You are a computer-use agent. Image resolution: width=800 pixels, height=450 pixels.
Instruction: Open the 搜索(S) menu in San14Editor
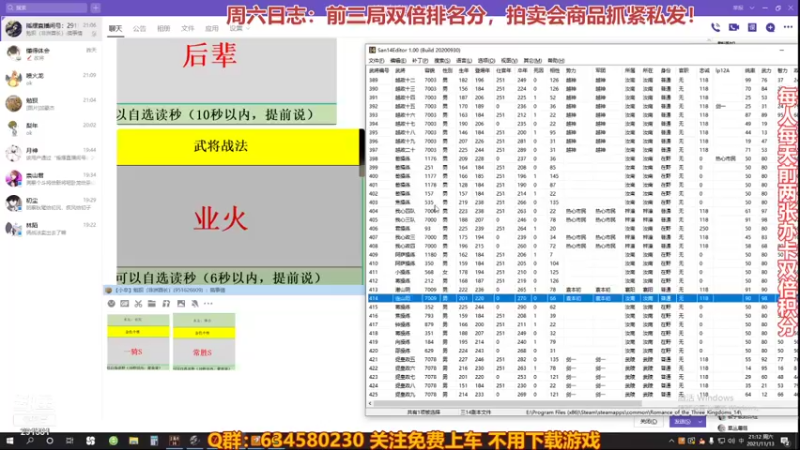click(442, 61)
